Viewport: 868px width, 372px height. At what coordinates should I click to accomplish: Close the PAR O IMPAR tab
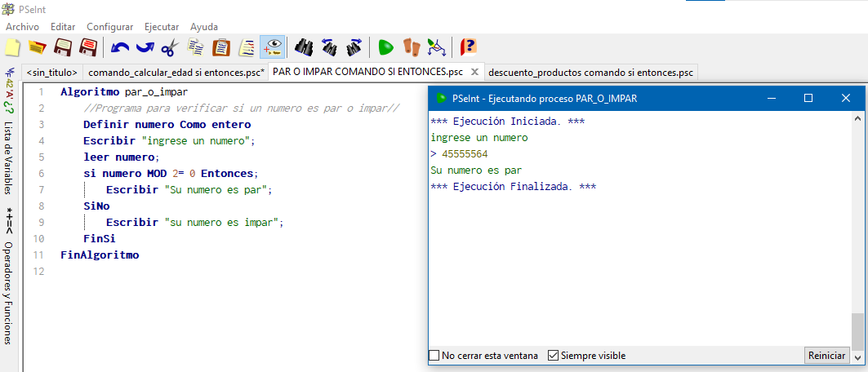(474, 73)
